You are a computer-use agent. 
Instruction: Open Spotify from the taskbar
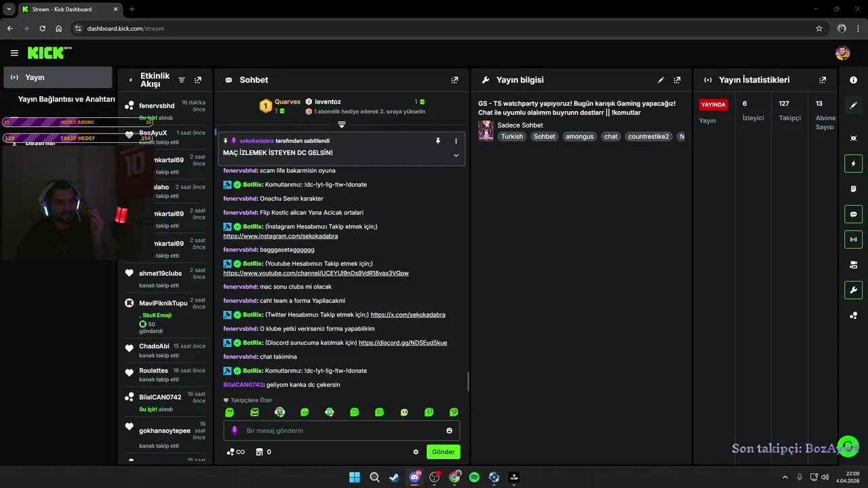coord(474,477)
